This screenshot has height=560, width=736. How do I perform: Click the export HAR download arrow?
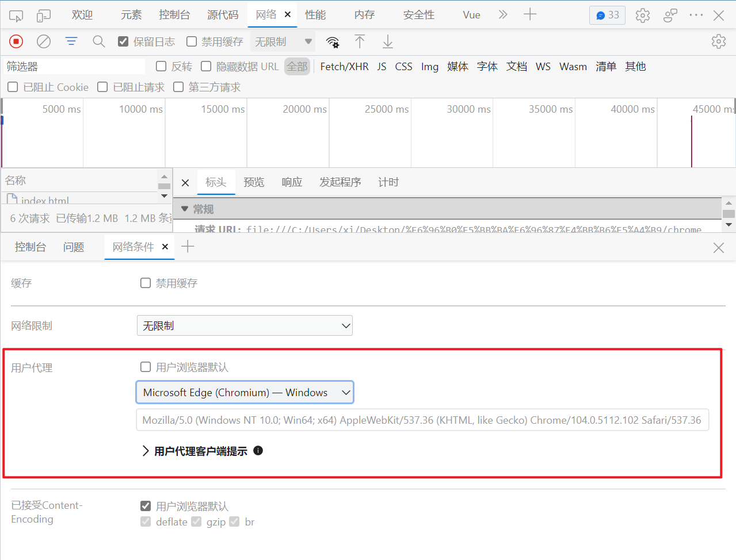coord(388,41)
